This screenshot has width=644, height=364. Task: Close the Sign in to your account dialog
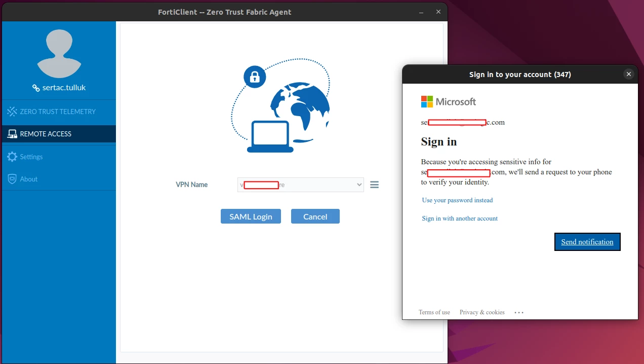coord(629,75)
